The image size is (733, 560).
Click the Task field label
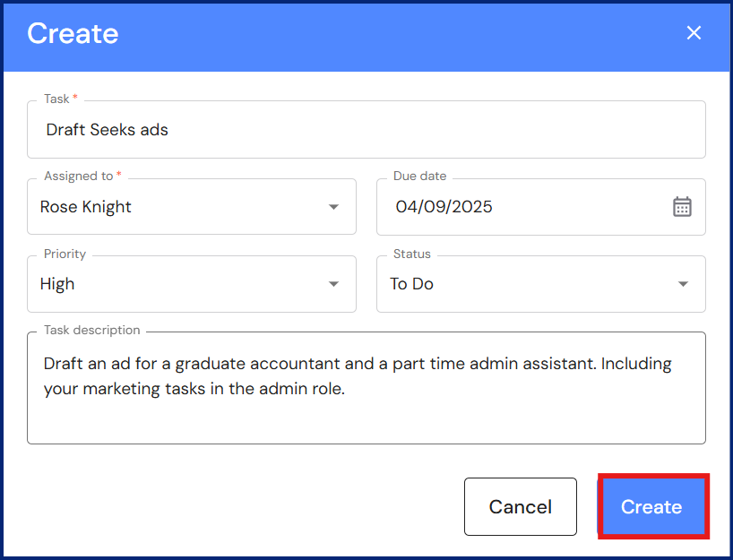click(x=56, y=99)
